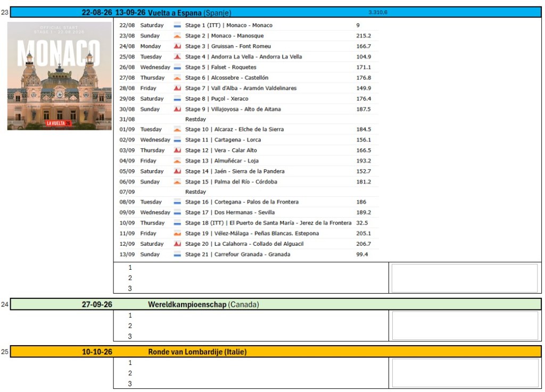Select the 3.310,6 total distance cell

click(377, 12)
